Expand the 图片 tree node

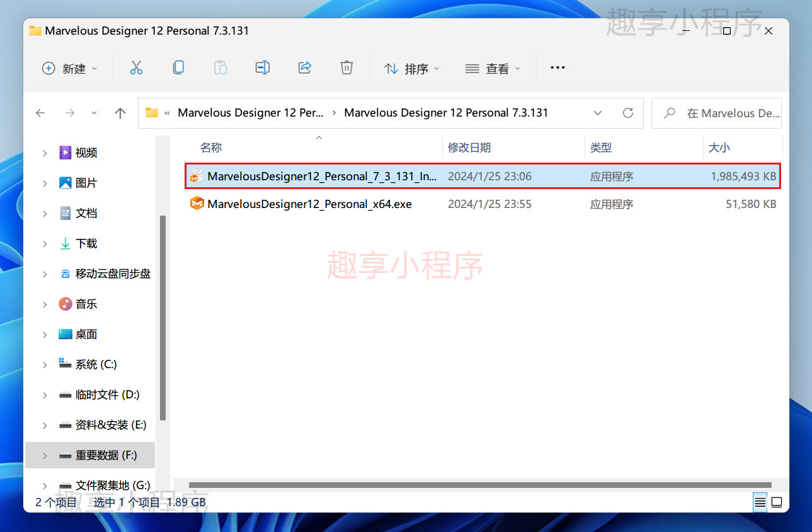coord(45,183)
